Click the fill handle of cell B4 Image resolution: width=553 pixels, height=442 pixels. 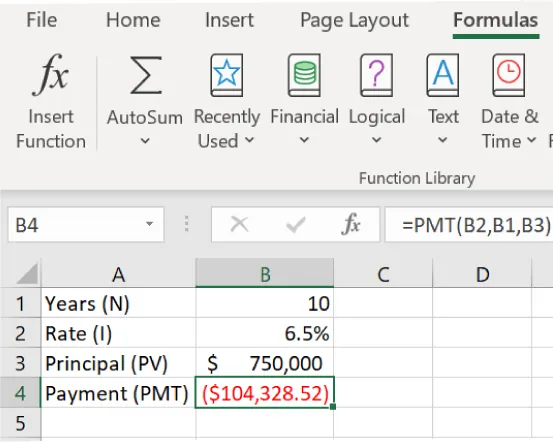click(x=333, y=407)
